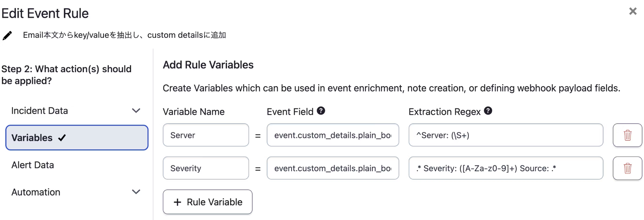The height and width of the screenshot is (220, 644).
Task: Edit the Severity extraction regex field
Action: tap(505, 168)
